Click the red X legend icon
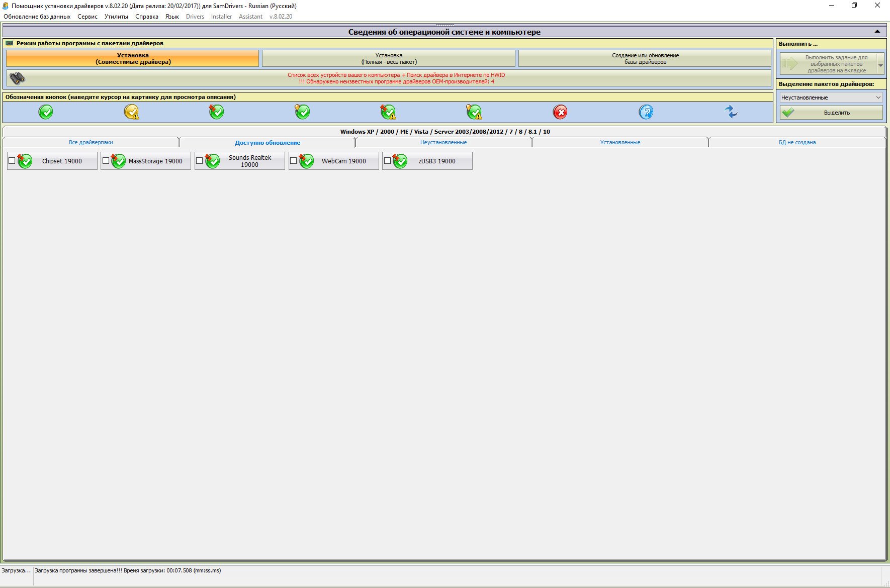The image size is (890, 588). tap(560, 112)
